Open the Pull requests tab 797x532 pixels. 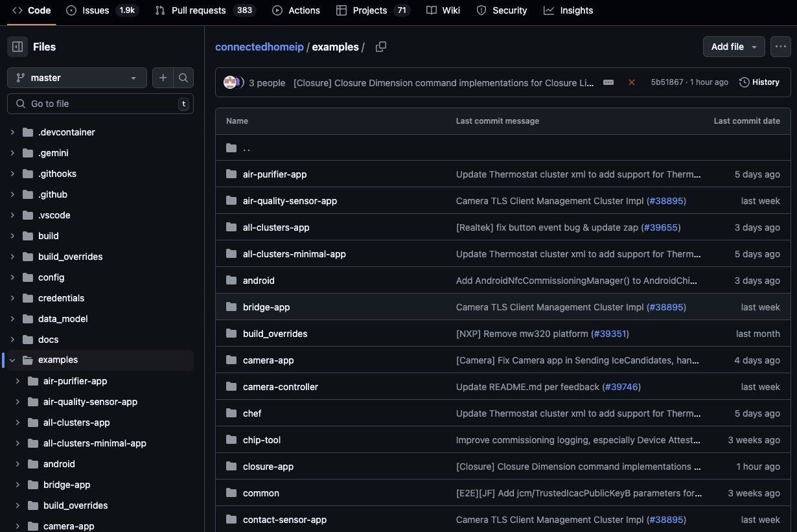tap(205, 10)
